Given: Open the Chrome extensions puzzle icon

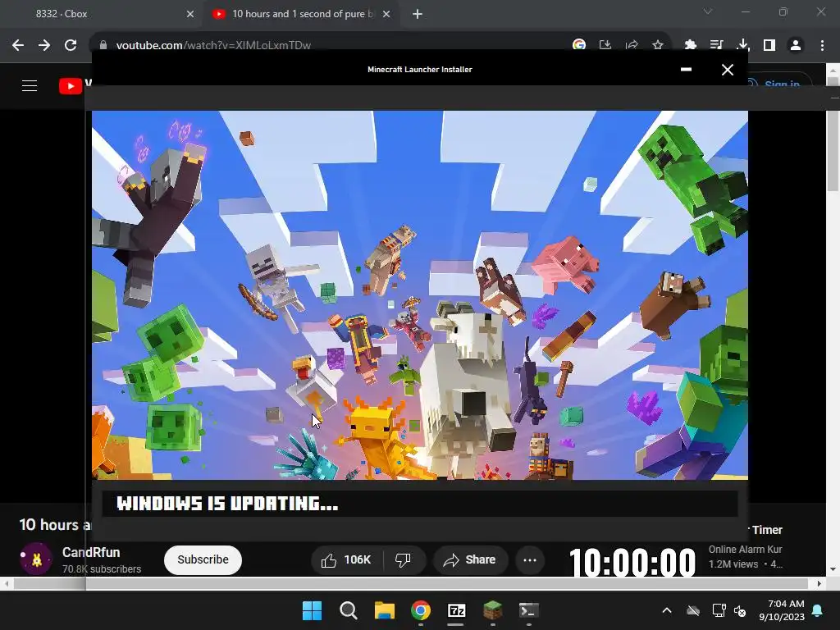Looking at the screenshot, I should pyautogui.click(x=690, y=45).
